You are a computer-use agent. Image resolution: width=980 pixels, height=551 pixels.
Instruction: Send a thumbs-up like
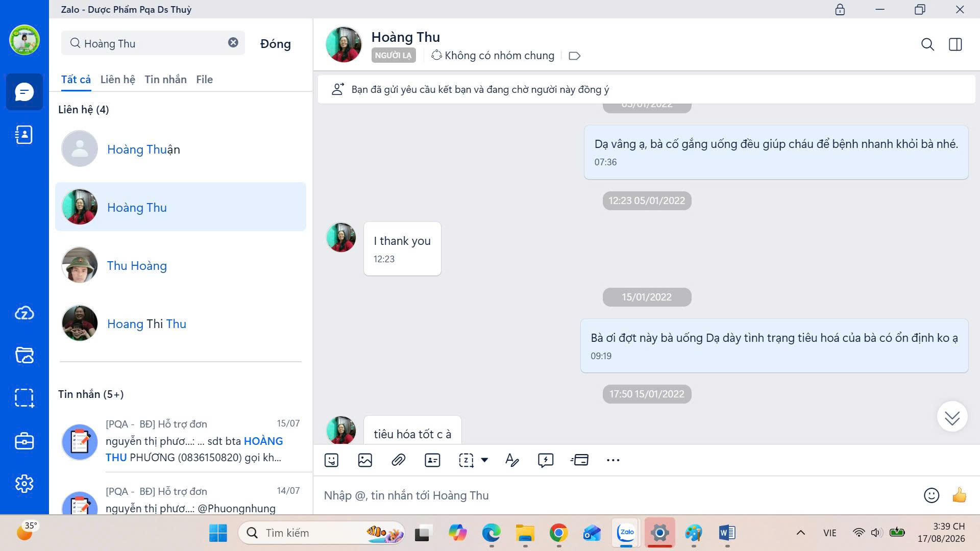click(x=960, y=495)
